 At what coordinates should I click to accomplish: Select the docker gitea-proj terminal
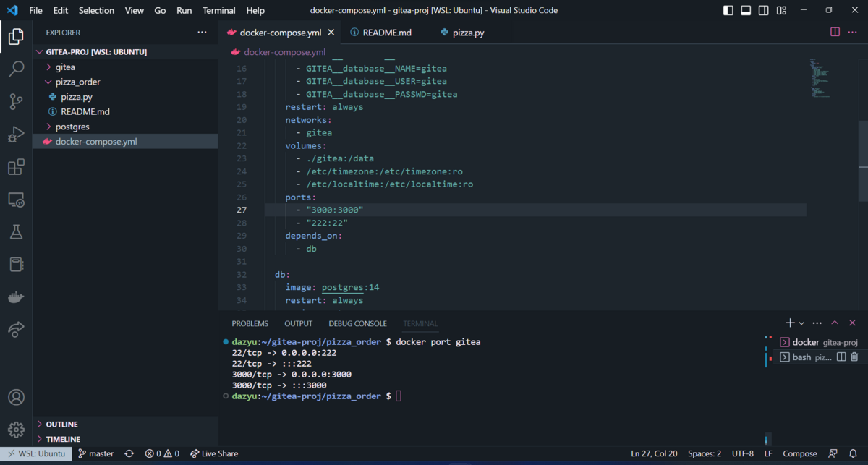818,342
